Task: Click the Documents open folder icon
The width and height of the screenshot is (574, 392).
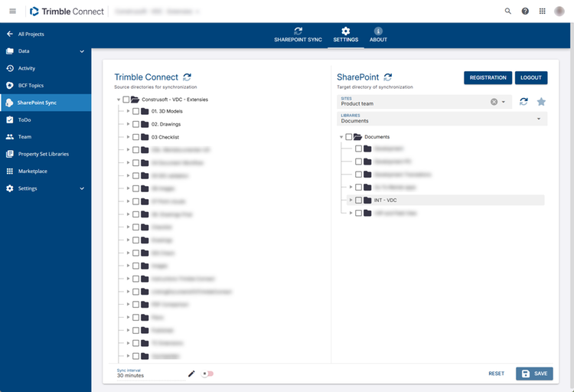Action: (x=357, y=136)
